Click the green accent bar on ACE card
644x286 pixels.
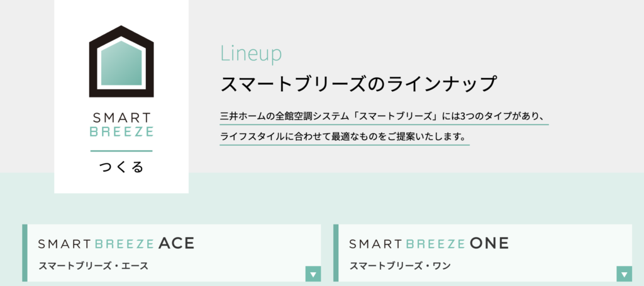point(25,253)
